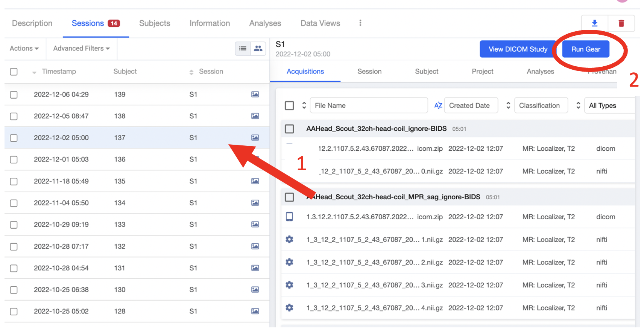Click the Run Gear button
644x330 pixels.
pos(586,49)
